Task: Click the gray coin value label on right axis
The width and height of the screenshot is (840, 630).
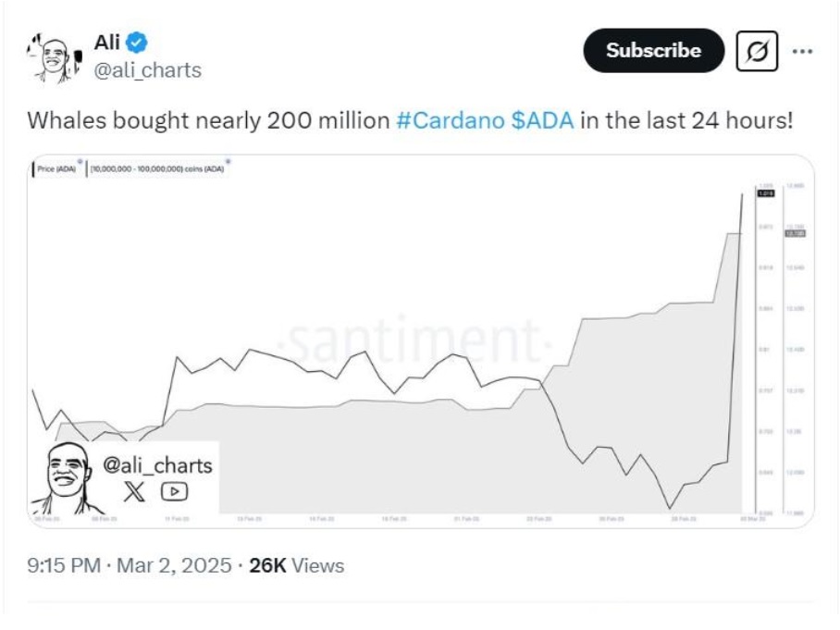Action: [796, 233]
